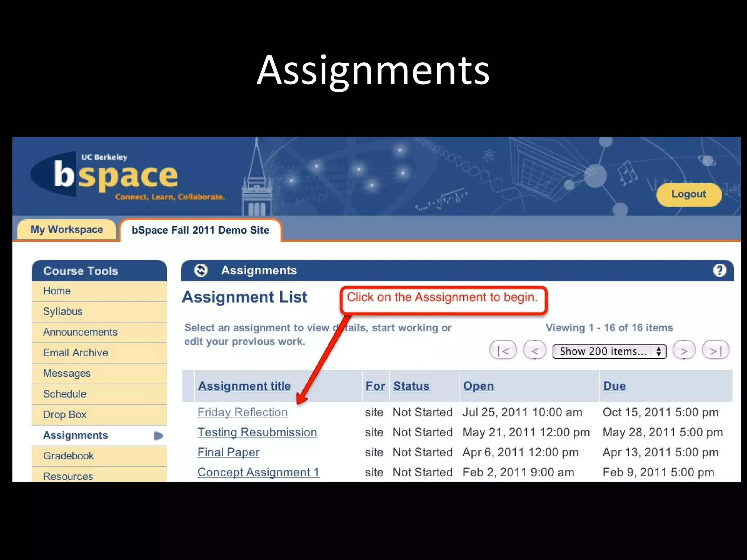Click Viewing 1 - 16 of 16 items text
The image size is (747, 560).
tap(609, 328)
